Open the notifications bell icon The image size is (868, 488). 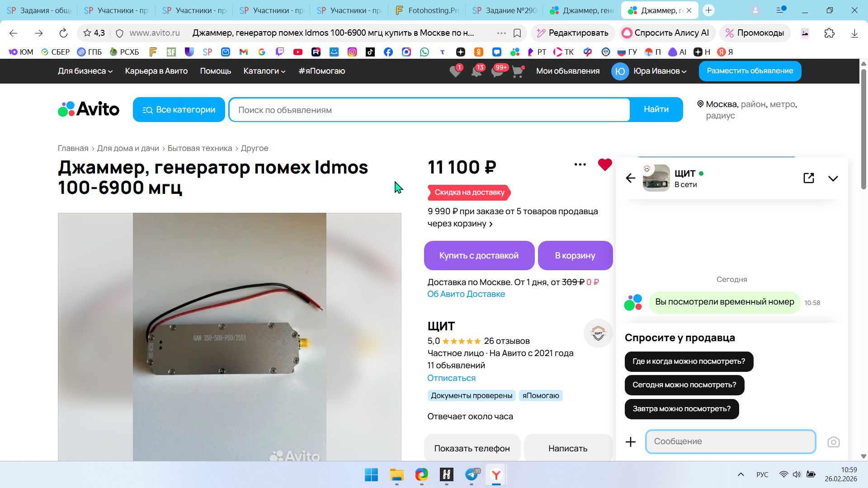[476, 71]
